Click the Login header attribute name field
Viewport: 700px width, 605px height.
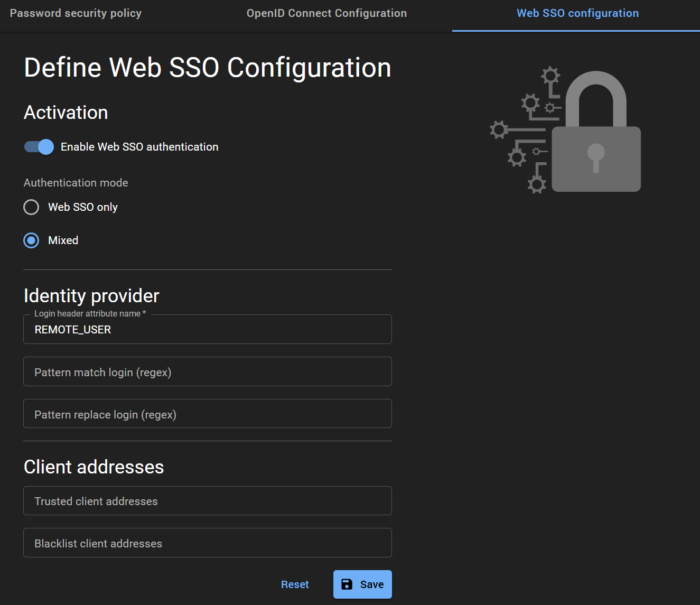pos(207,329)
